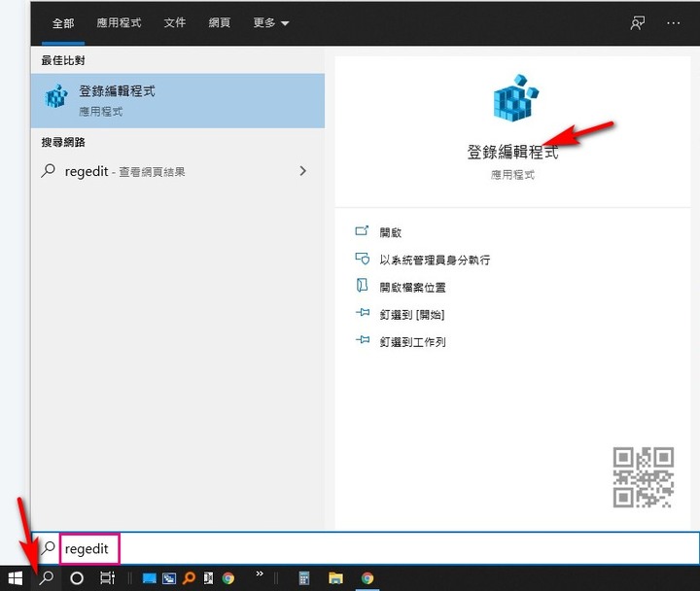Open the three-dots options menu

673,22
